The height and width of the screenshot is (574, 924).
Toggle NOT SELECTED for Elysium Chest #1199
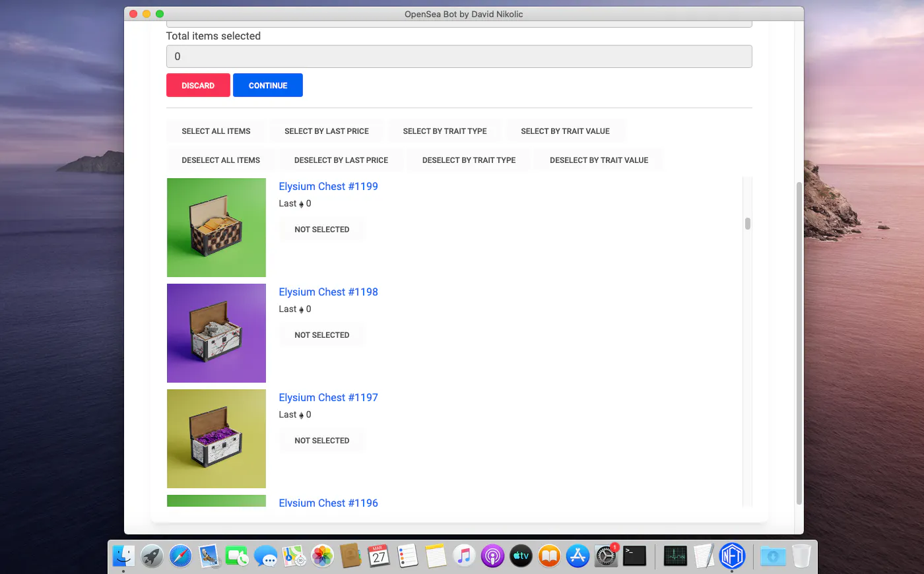point(321,230)
